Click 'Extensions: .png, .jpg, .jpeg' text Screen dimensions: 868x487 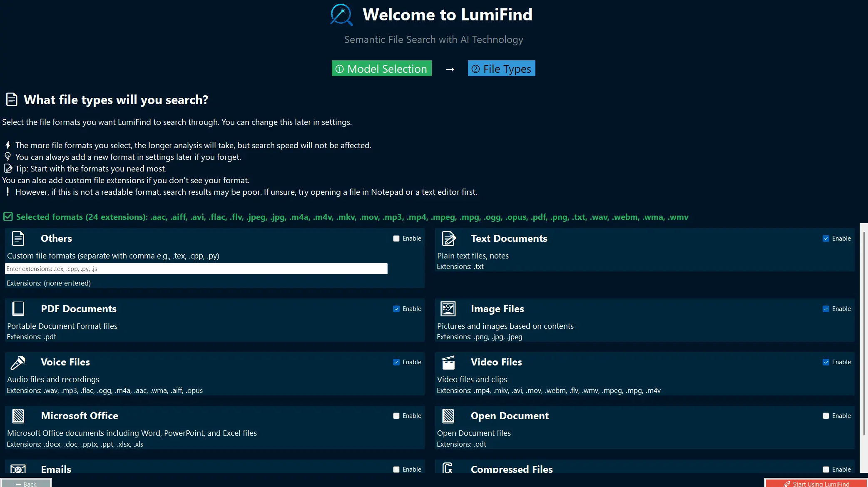pos(480,337)
